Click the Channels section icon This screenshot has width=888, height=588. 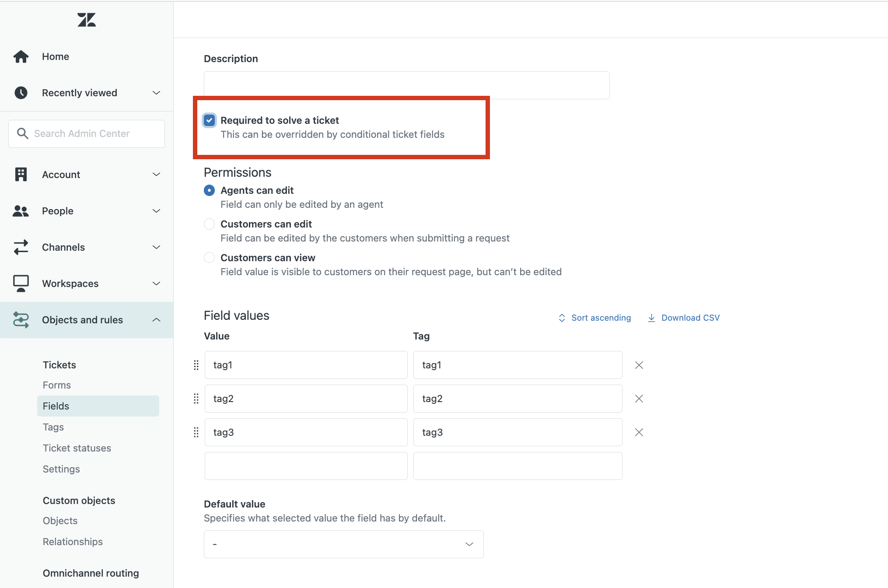pyautogui.click(x=20, y=247)
